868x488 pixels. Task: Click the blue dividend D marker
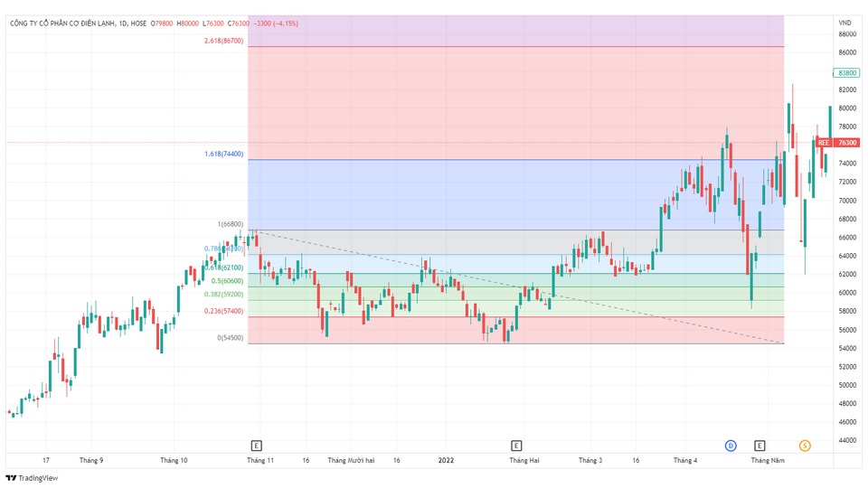tap(731, 446)
